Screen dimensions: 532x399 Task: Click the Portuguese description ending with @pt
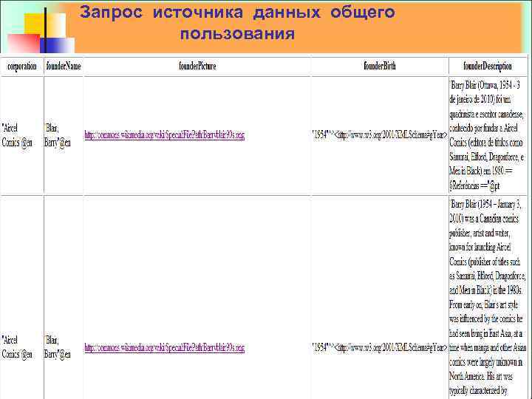487,135
